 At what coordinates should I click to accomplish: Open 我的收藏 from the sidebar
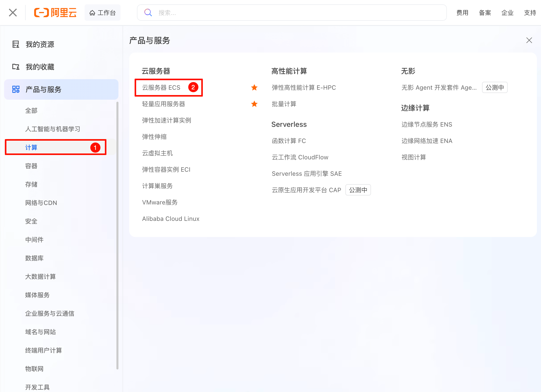(40, 67)
